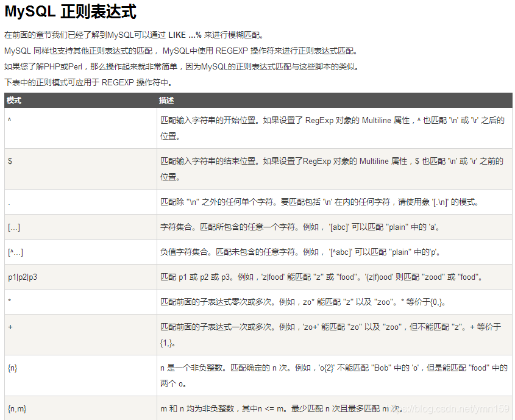
Task: Select the "[...]" pattern cell
Action: coord(81,227)
